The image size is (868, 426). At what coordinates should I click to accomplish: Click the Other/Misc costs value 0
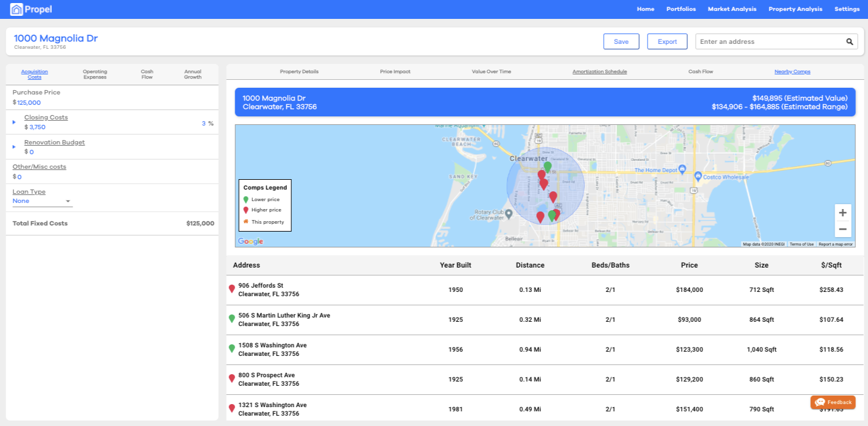19,177
